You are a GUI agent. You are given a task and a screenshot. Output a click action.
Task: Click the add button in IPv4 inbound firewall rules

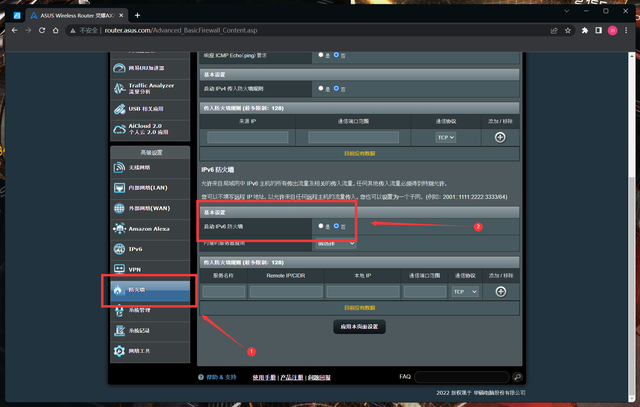pyautogui.click(x=500, y=136)
